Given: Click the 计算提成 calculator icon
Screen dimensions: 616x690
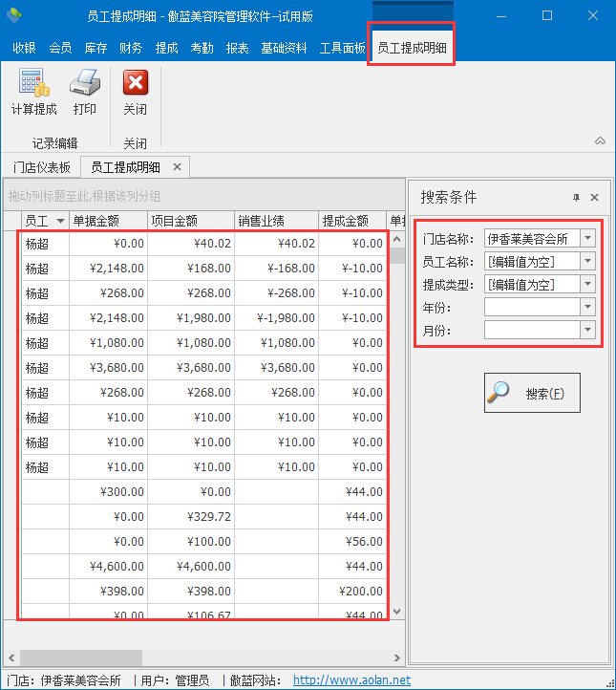Looking at the screenshot, I should [x=33, y=85].
